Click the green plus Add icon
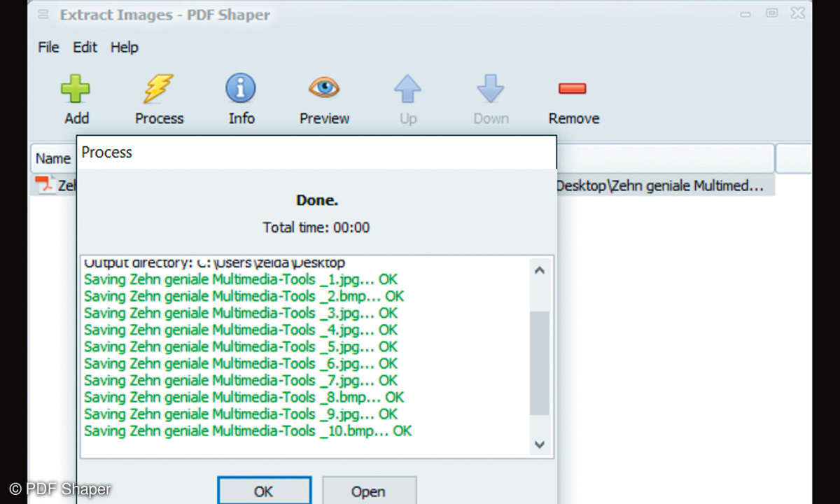This screenshot has width=840, height=504. coord(76,90)
